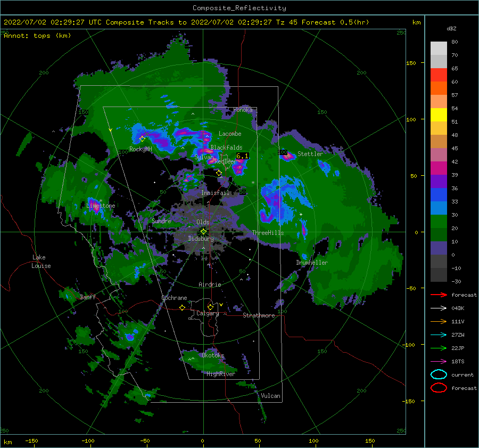Viewport: 479px width, 448px height.
Task: Click the 57 dBZ legend value
Action: [455, 95]
